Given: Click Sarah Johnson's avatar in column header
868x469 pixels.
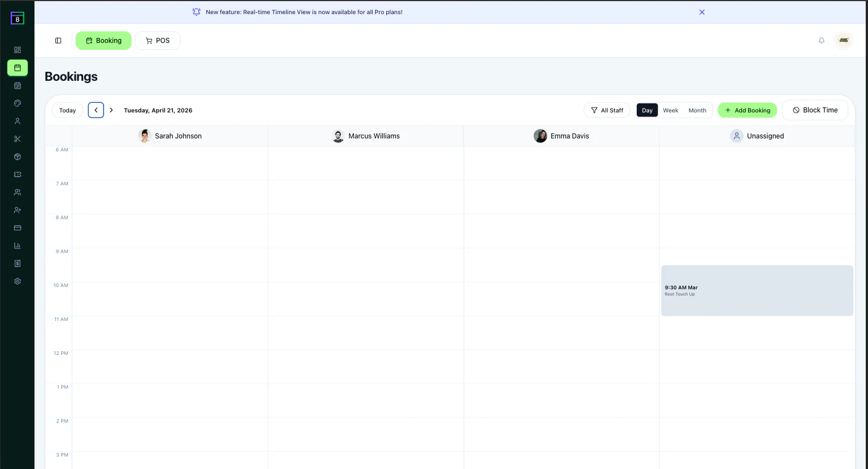Looking at the screenshot, I should [x=145, y=136].
